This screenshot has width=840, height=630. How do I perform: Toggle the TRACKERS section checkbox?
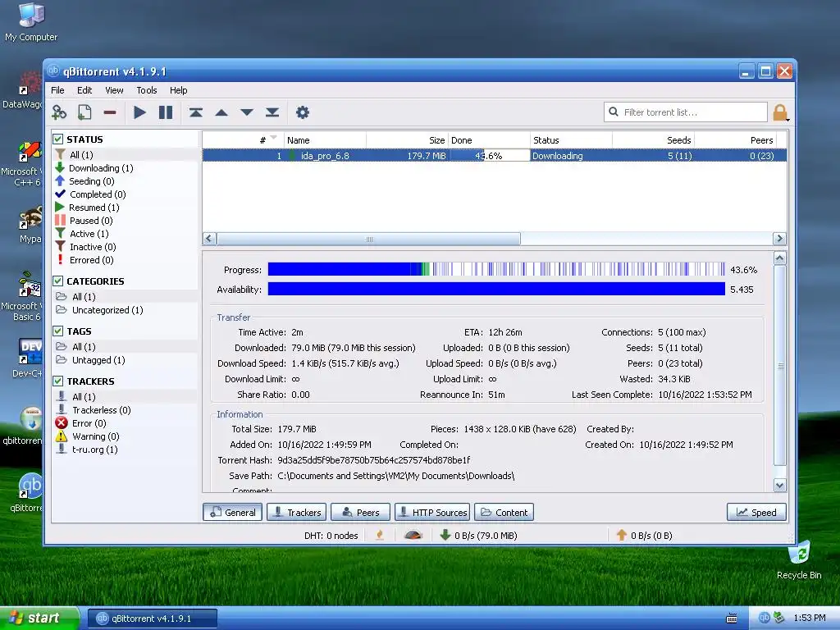pyautogui.click(x=58, y=381)
